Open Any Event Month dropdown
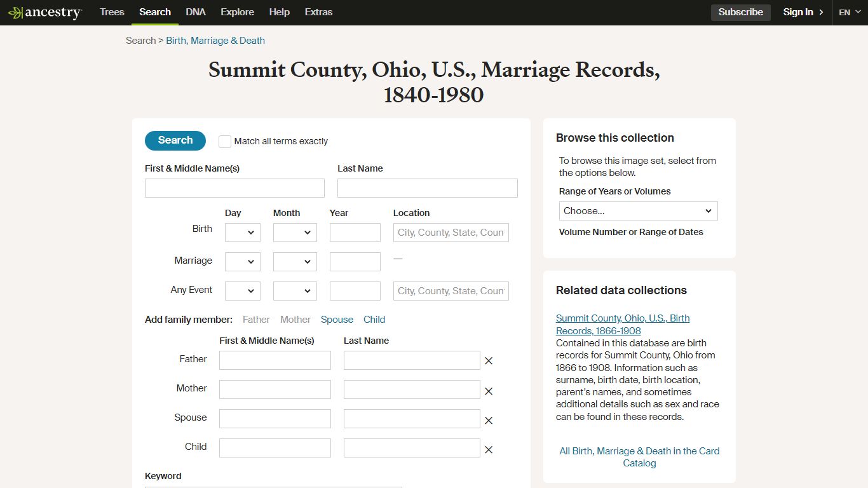868x488 pixels. pyautogui.click(x=295, y=291)
